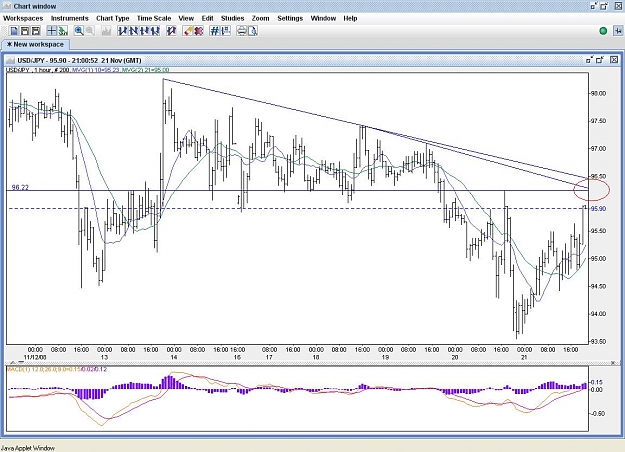Open the Instruments menu
Viewport: 625px width, 452px height.
coord(69,18)
